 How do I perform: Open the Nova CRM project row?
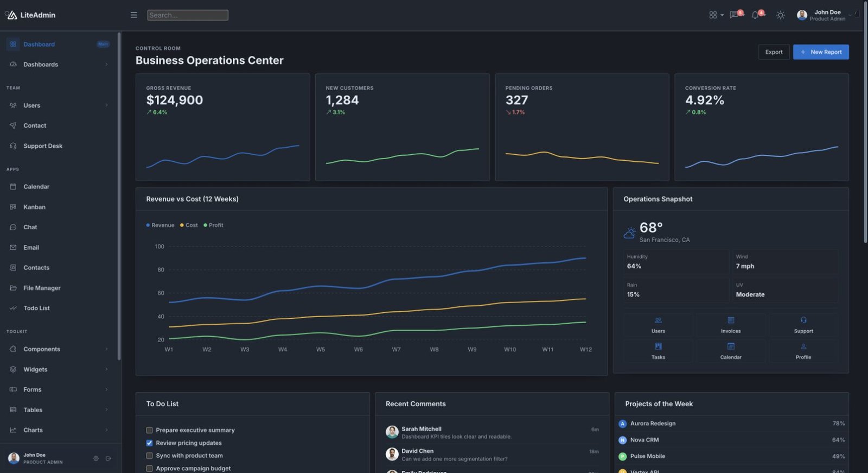[x=731, y=440]
